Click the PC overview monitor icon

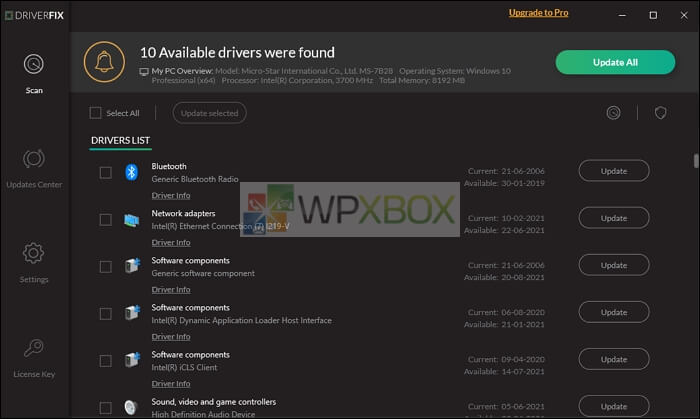coord(144,72)
